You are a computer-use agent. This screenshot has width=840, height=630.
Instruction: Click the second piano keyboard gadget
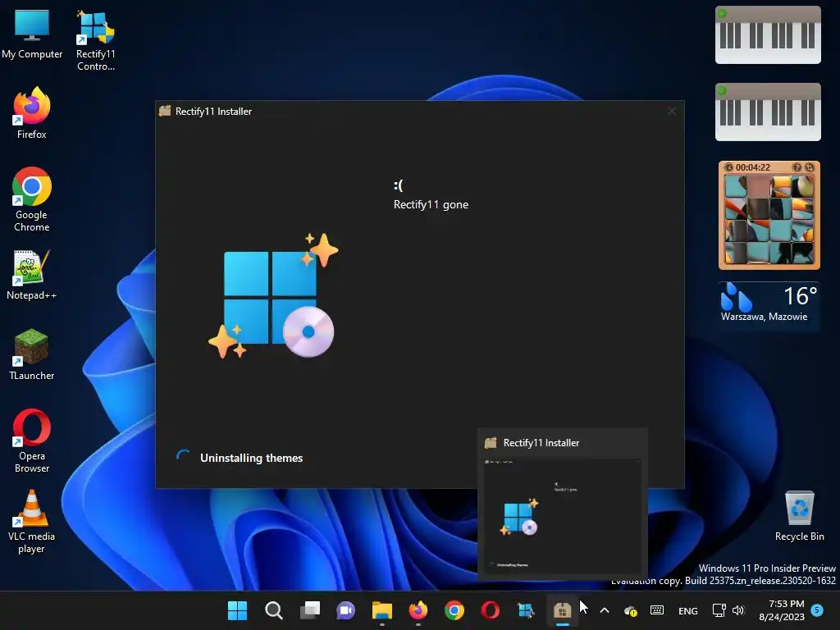click(768, 112)
